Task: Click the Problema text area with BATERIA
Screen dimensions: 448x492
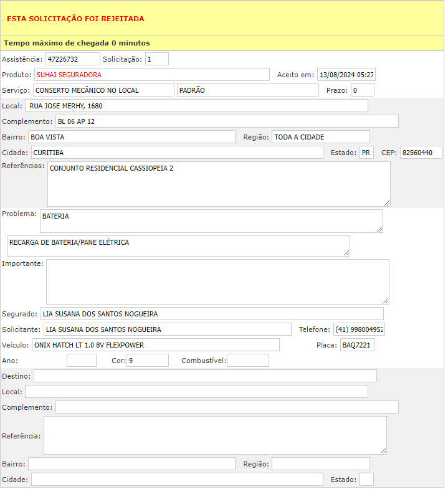Action: coord(211,221)
